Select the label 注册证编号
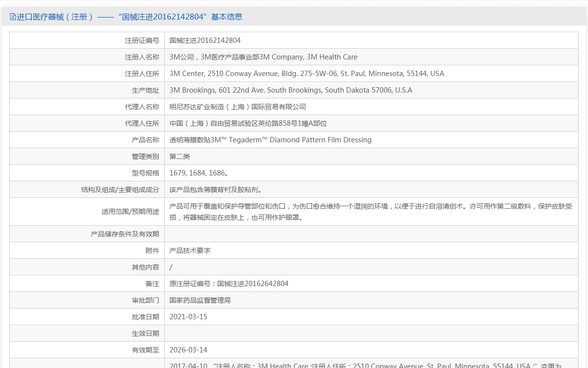 (142, 40)
